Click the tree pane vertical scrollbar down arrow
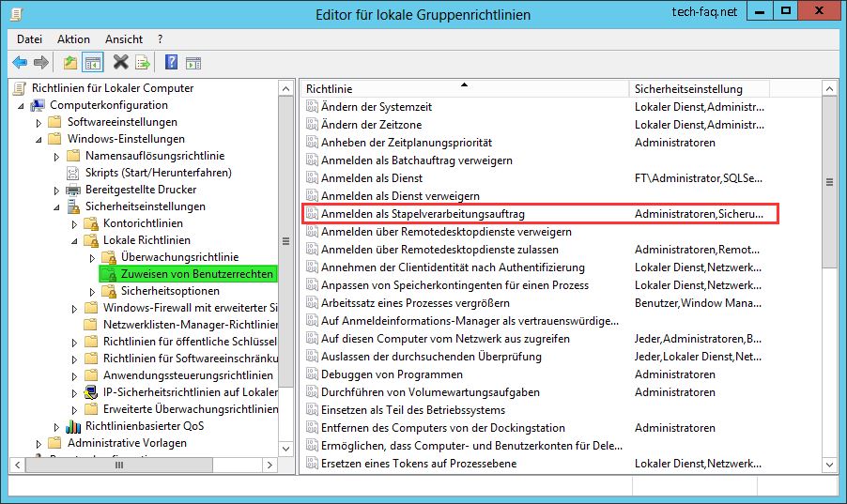 point(285,449)
